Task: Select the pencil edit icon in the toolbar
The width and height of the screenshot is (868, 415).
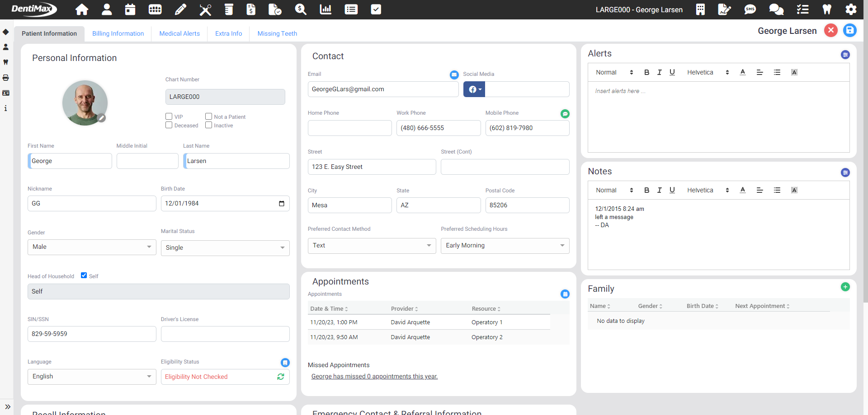Action: tap(180, 9)
